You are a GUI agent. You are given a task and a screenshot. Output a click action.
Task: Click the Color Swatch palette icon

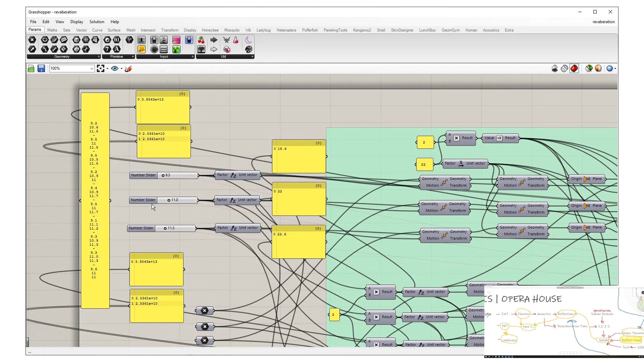click(x=248, y=49)
